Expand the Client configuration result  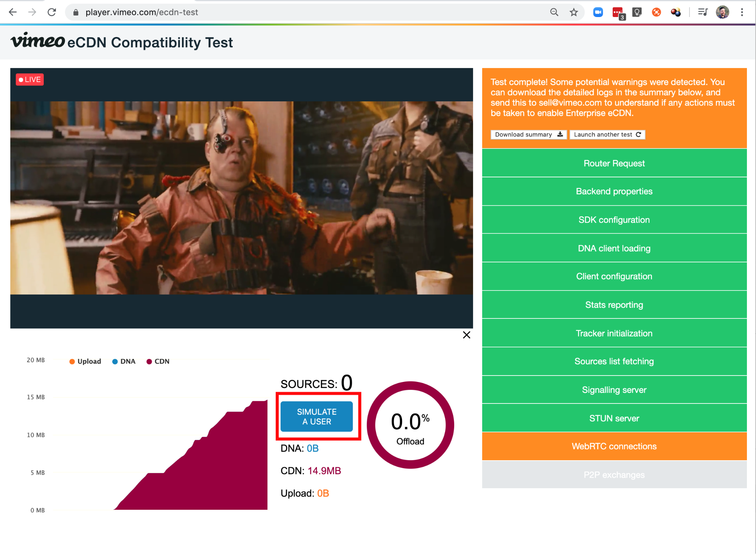click(614, 276)
